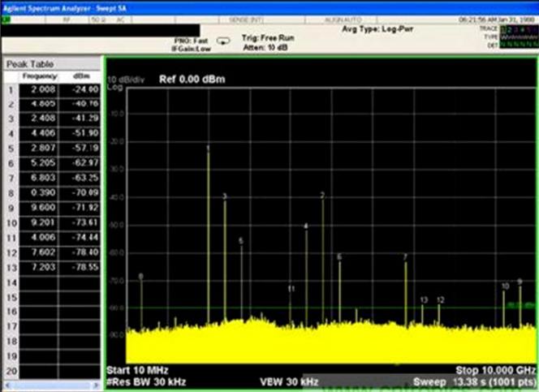Select peak marker 2 on the spectrum
Screen dimensions: 539x392
pos(322,196)
